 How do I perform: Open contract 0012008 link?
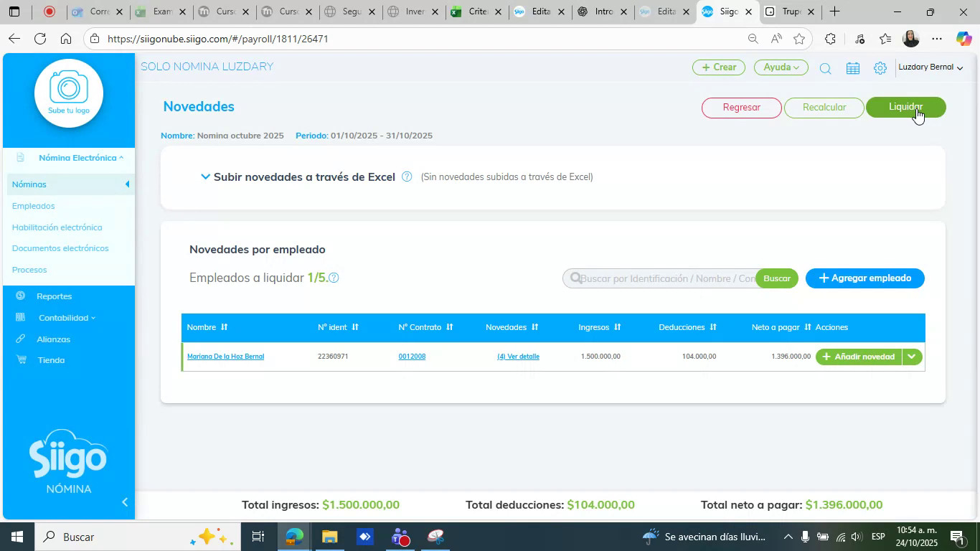[412, 357]
